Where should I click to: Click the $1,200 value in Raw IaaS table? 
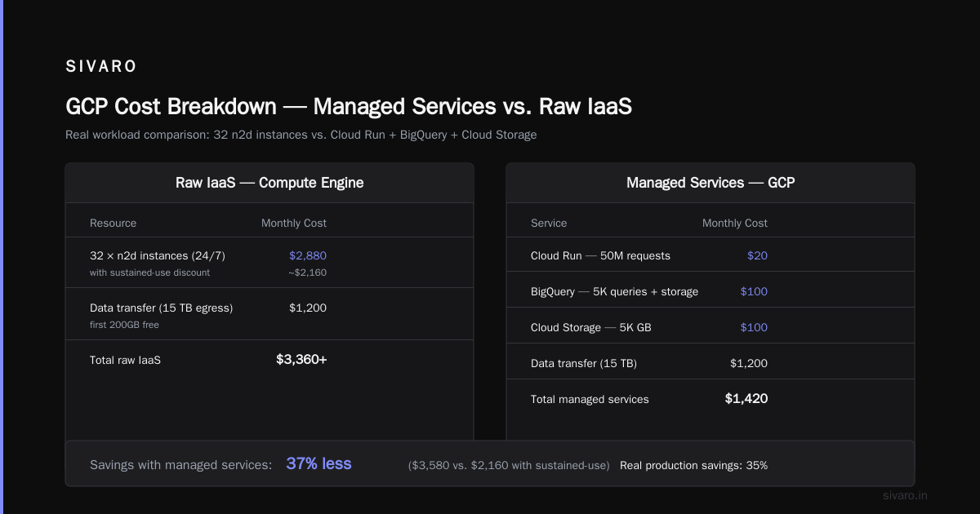pos(308,308)
